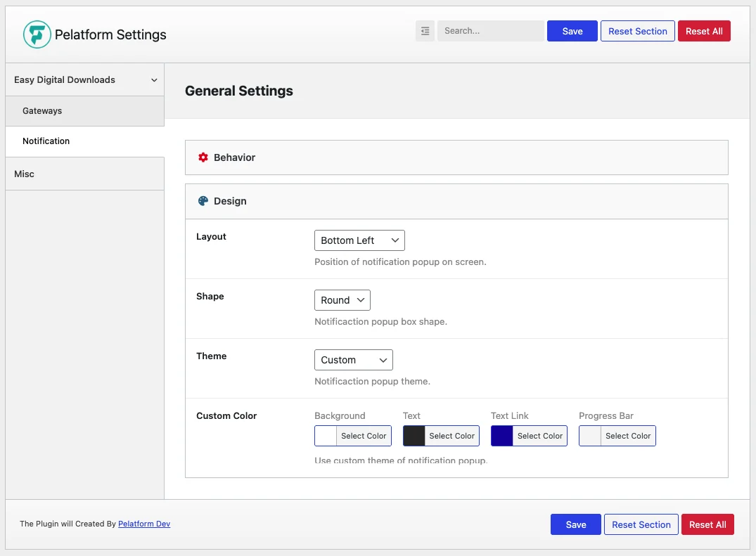Select Easy Digital Downloads in sidebar
756x556 pixels.
point(85,80)
